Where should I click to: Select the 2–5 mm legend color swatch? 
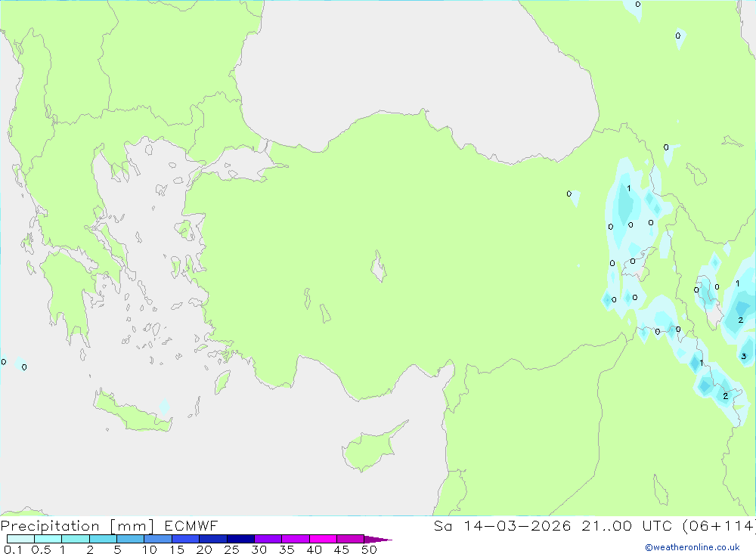(x=103, y=539)
